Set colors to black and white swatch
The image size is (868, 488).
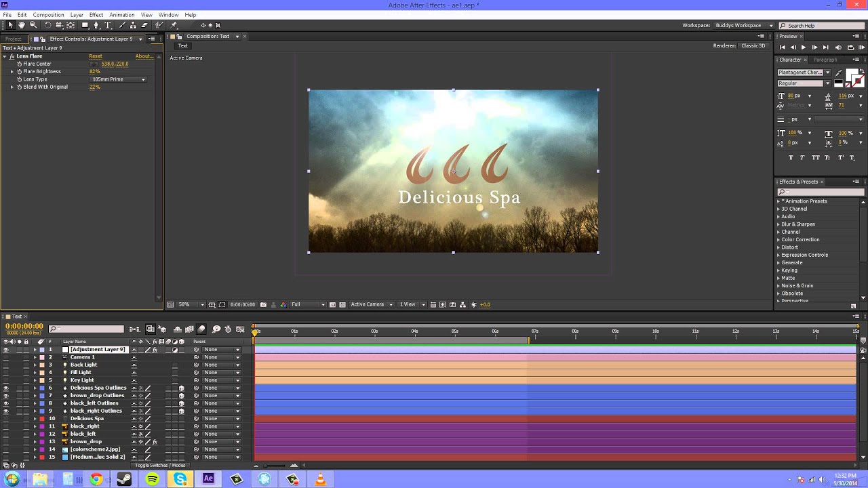point(839,83)
